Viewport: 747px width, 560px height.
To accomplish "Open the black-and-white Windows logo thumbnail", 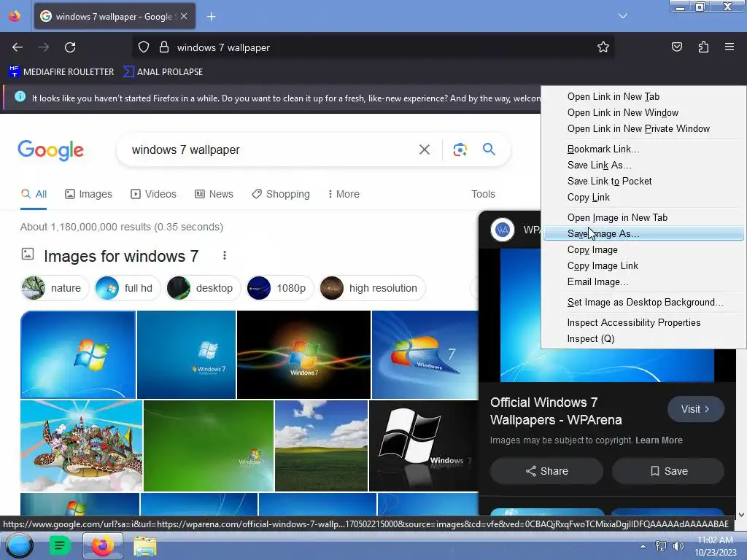I will (424, 446).
